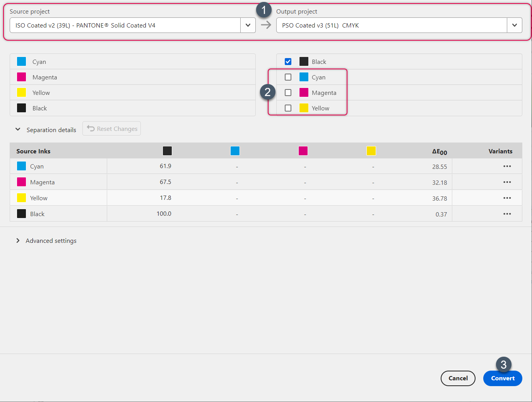532x402 pixels.
Task: Open the Output project dropdown
Action: tap(514, 25)
